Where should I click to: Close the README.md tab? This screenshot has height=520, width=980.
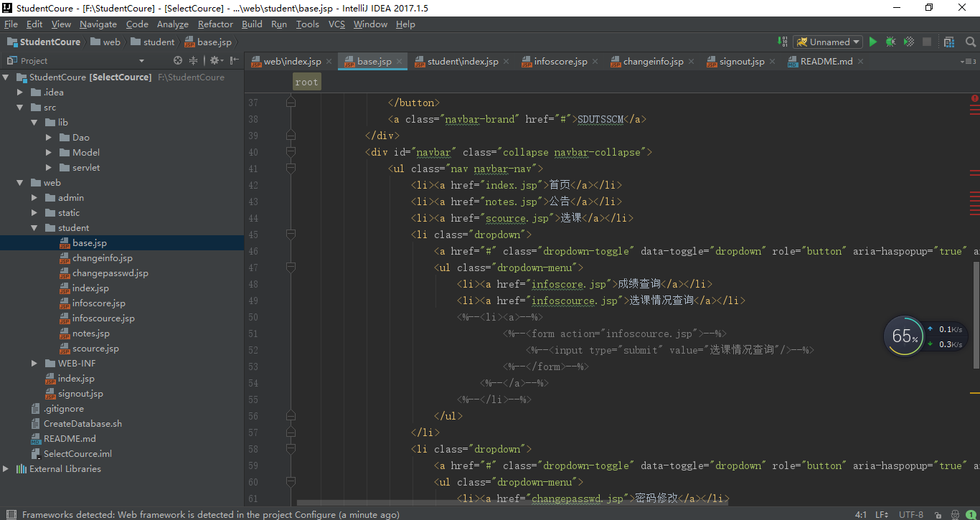861,62
